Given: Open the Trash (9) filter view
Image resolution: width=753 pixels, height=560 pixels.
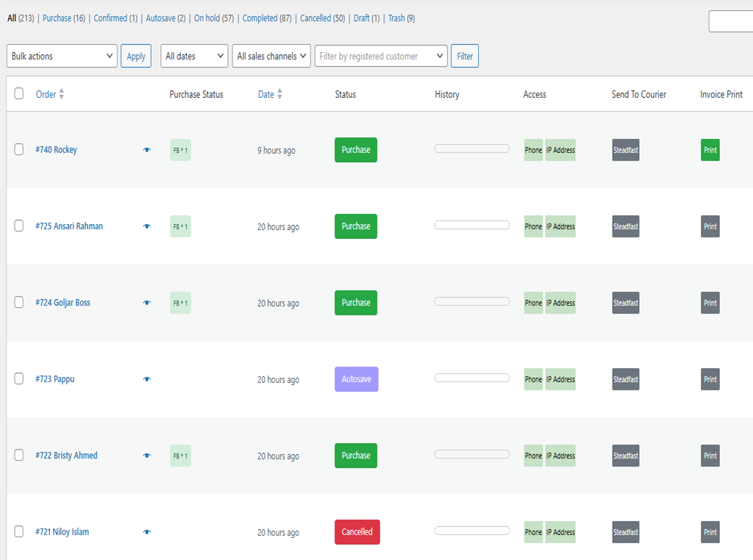Looking at the screenshot, I should point(396,18).
